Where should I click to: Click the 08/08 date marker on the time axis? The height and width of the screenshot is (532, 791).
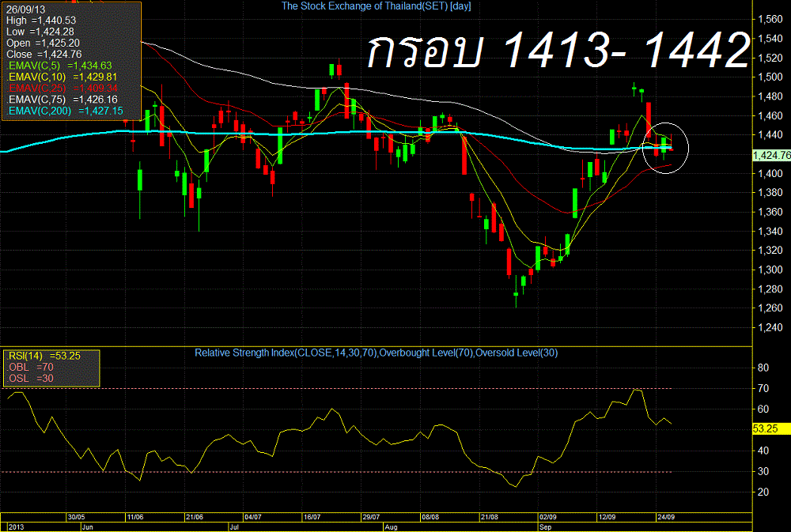click(430, 518)
